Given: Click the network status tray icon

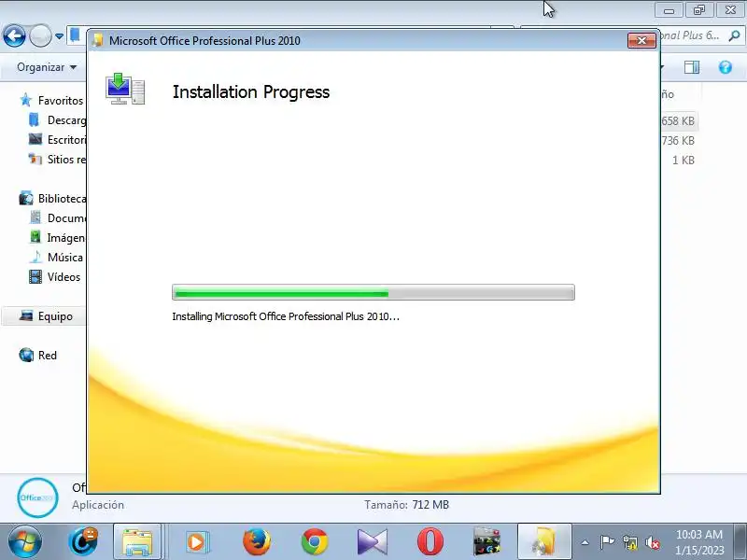Looking at the screenshot, I should 629,542.
